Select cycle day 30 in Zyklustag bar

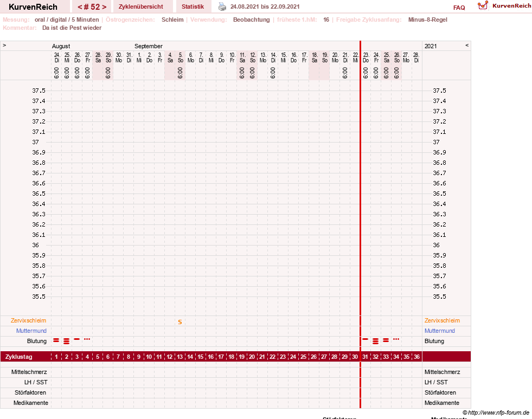[355, 357]
